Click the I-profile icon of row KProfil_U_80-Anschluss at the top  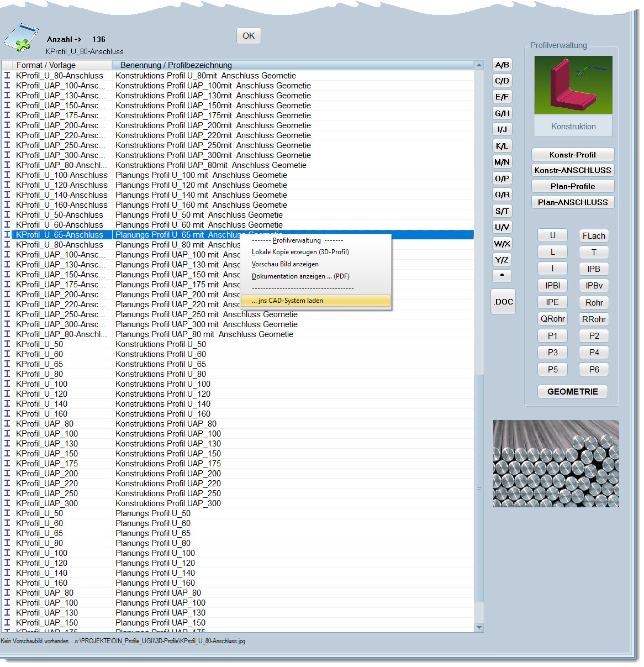pyautogui.click(x=7, y=76)
